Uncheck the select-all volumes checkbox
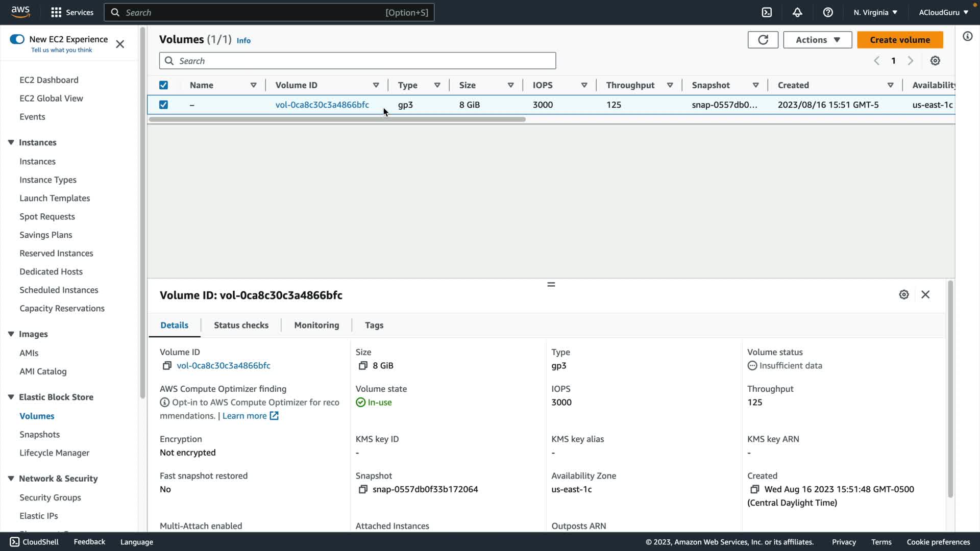 [163, 85]
